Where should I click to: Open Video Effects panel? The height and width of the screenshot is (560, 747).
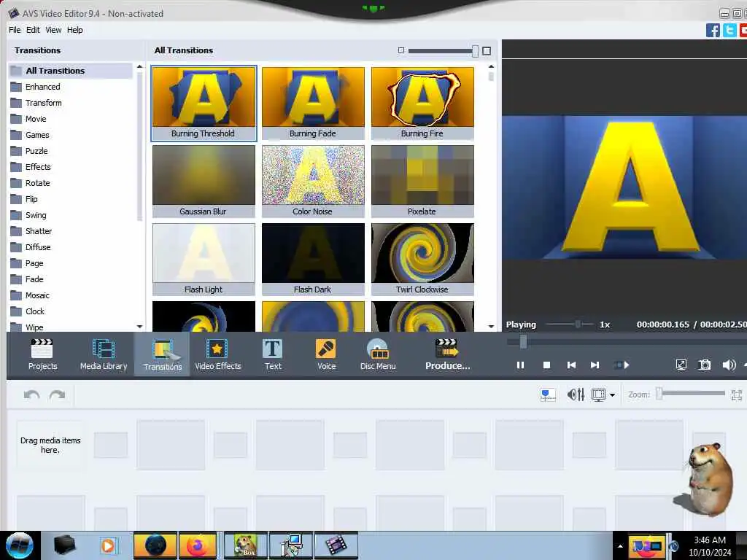click(x=217, y=354)
